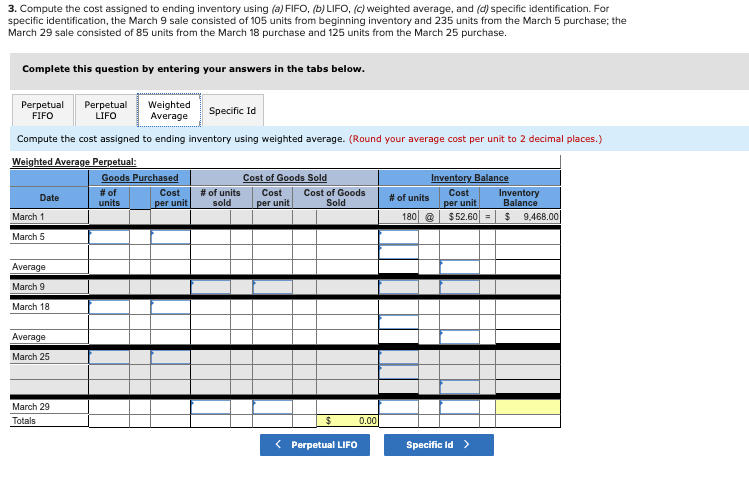Click the first Average row inventory cost per unit field

[460, 267]
